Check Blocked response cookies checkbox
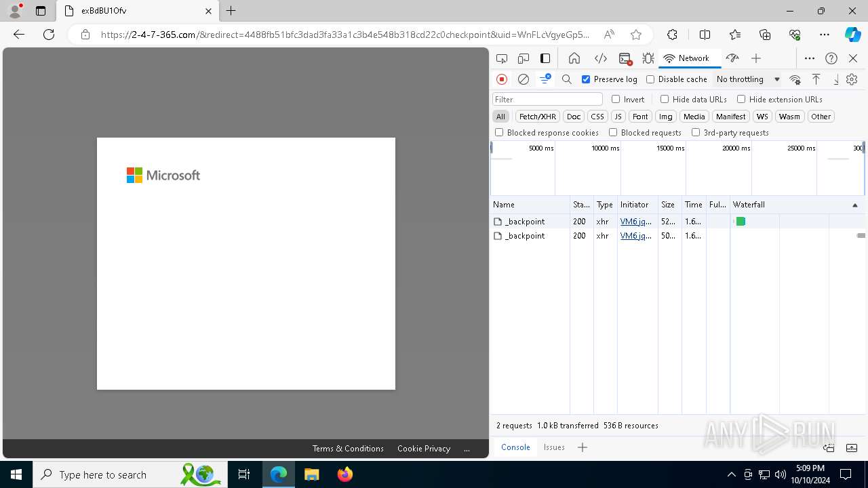The image size is (868, 488). tap(499, 133)
